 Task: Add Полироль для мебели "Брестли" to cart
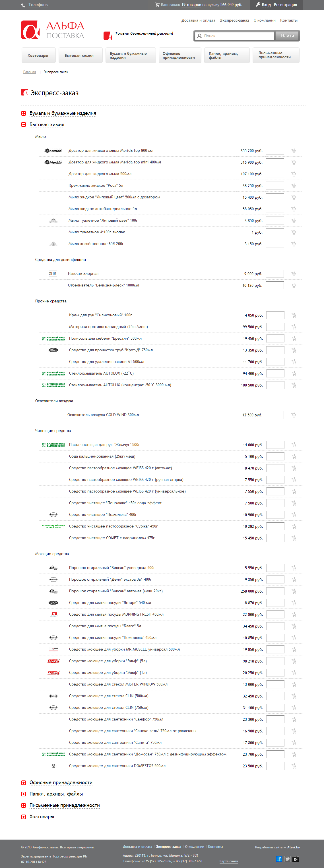(294, 339)
